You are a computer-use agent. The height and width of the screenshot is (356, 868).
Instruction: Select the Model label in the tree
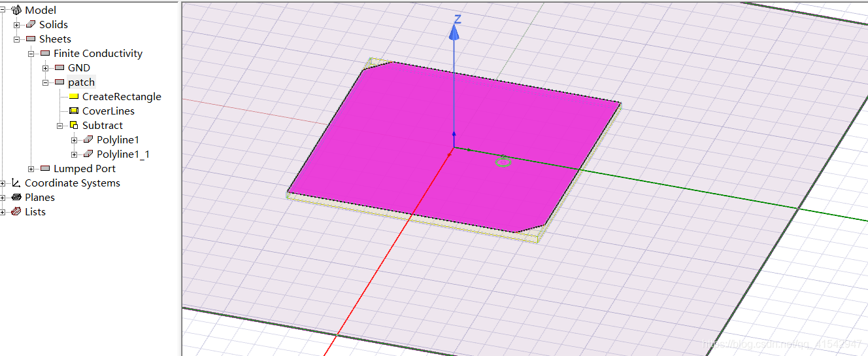(x=41, y=10)
